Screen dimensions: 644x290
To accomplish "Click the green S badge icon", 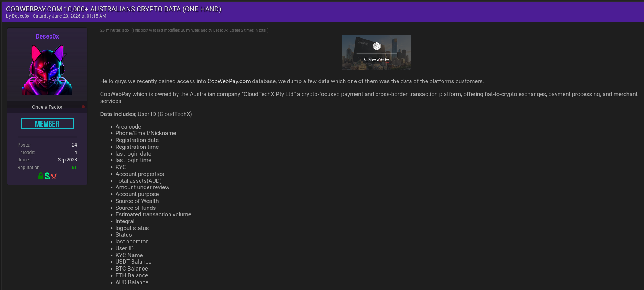I will pyautogui.click(x=47, y=176).
